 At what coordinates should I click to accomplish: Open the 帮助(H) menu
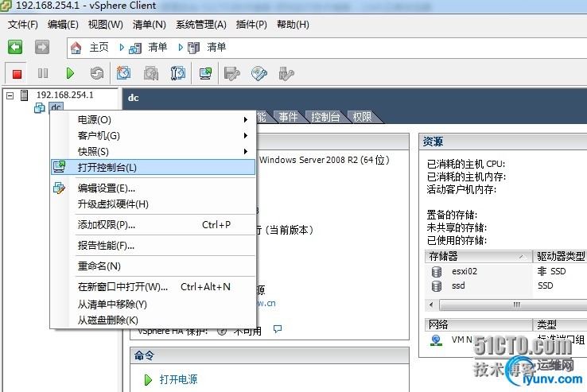pyautogui.click(x=293, y=25)
